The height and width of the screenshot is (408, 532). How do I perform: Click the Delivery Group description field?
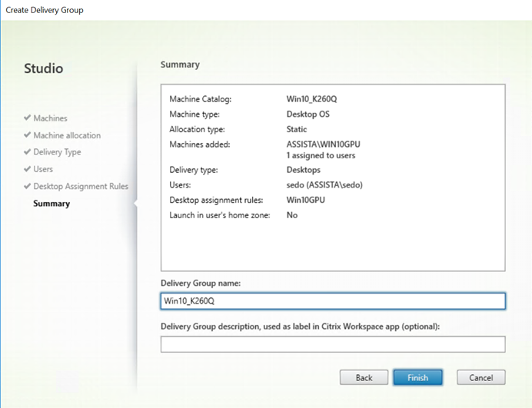[x=333, y=344]
